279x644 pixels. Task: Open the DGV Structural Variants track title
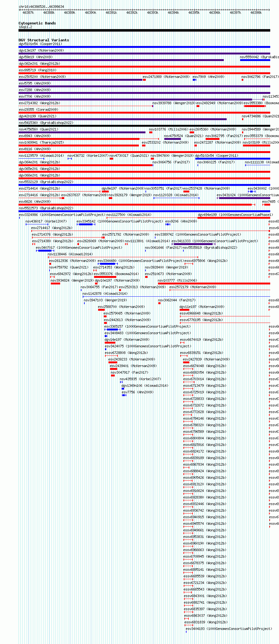coord(44,40)
